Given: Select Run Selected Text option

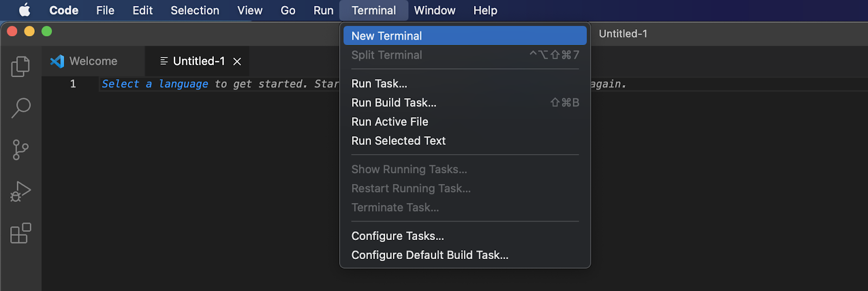Looking at the screenshot, I should (x=398, y=141).
